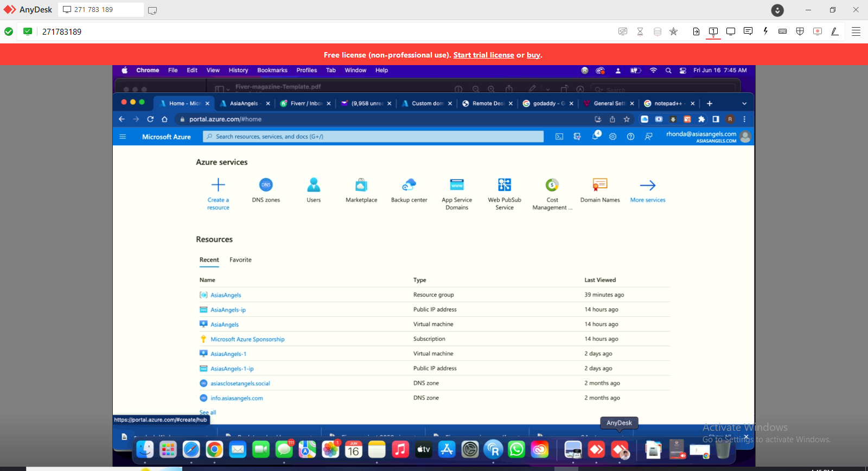Open AsiasAngels-1 virtual machine link

click(228, 354)
